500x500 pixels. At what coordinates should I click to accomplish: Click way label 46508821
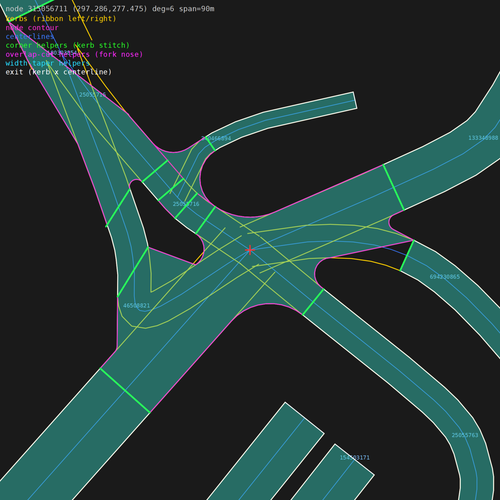coord(137,306)
